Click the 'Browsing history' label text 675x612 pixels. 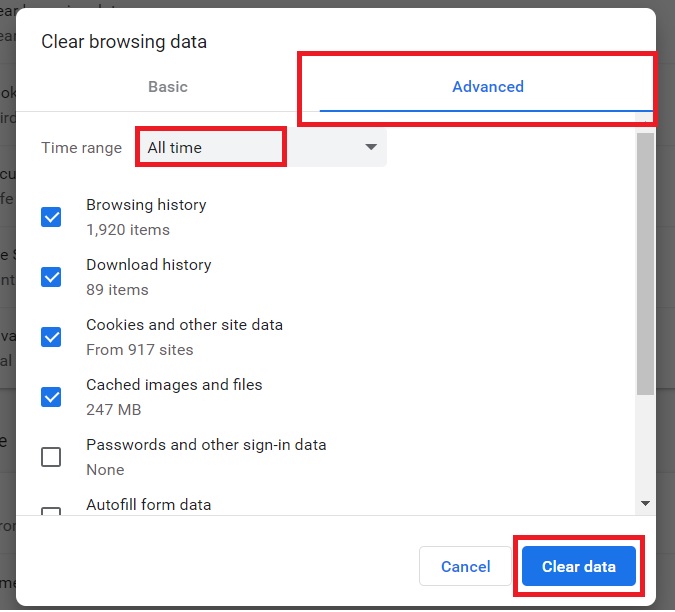(146, 205)
